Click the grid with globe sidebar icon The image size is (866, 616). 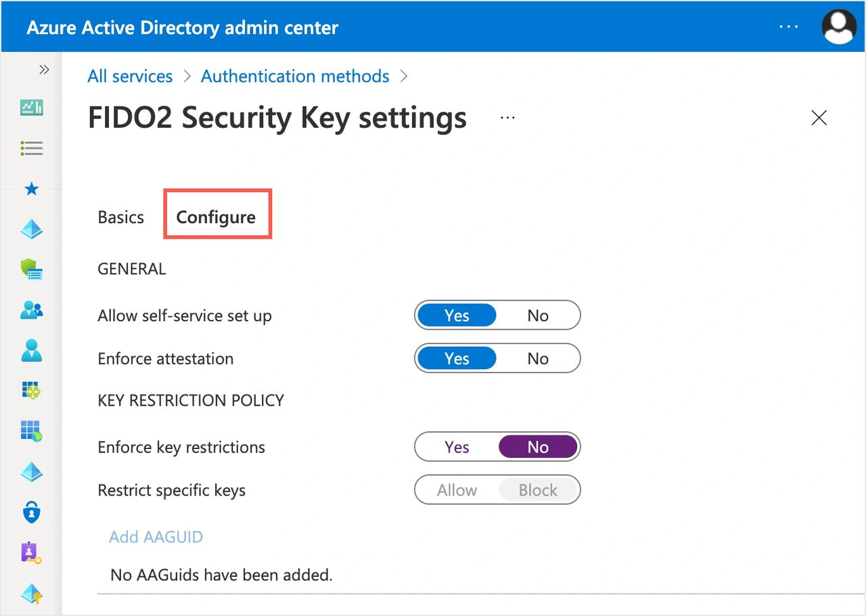tap(31, 431)
